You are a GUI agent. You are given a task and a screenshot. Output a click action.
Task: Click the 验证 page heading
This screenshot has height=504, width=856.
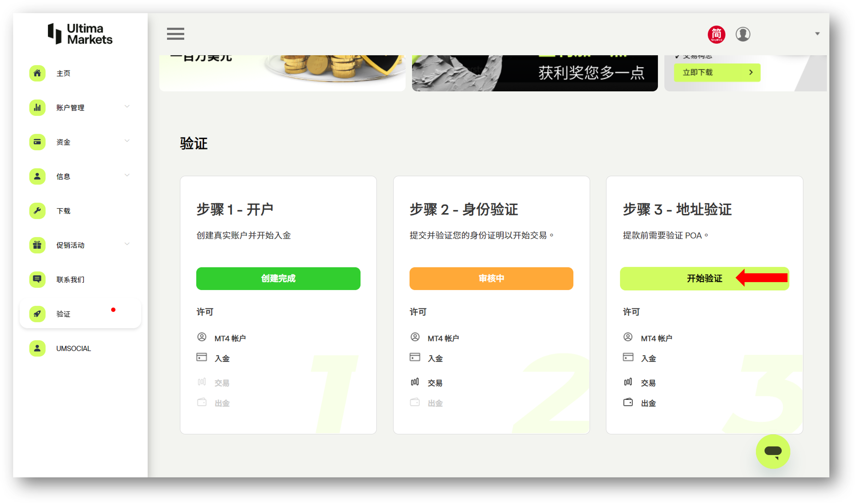coord(194,143)
